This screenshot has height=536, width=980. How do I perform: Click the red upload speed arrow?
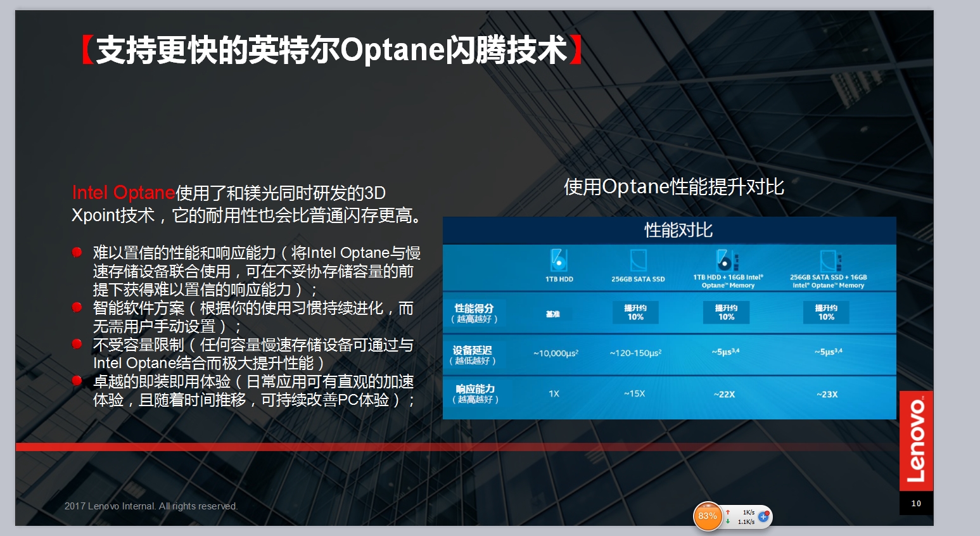728,512
